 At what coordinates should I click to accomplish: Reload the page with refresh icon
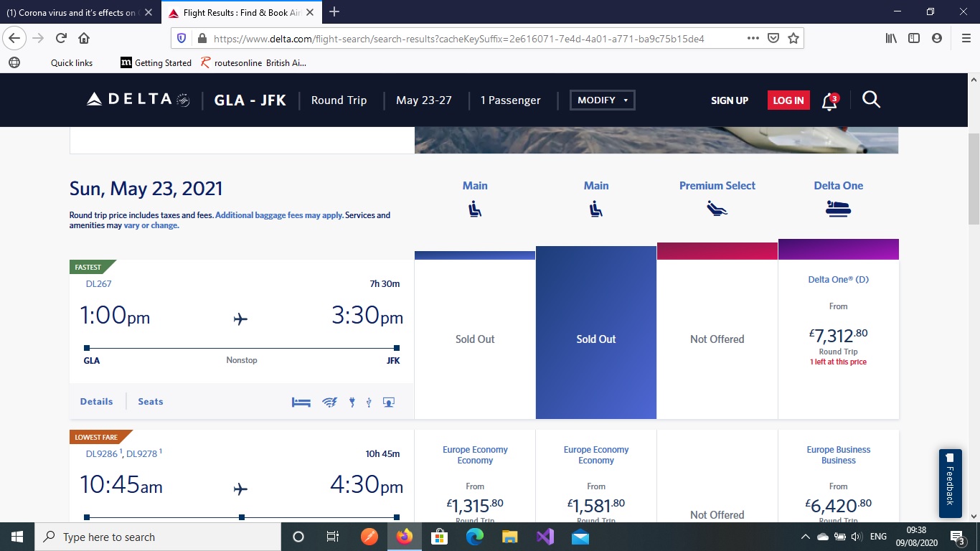(61, 38)
